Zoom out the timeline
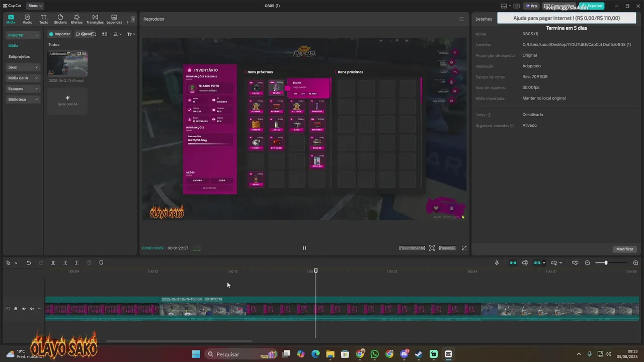The image size is (644, 362). pyautogui.click(x=587, y=263)
